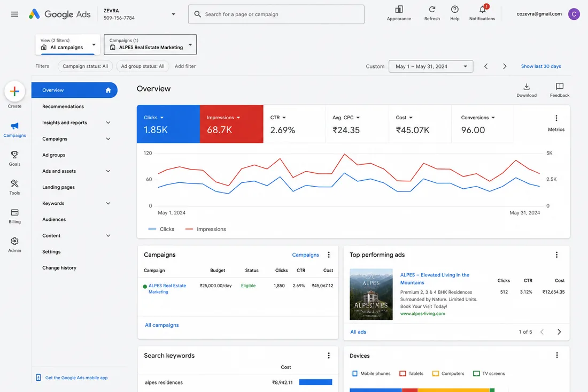Select the Campaigns megaphone icon
The height and width of the screenshot is (392, 588).
tap(14, 126)
